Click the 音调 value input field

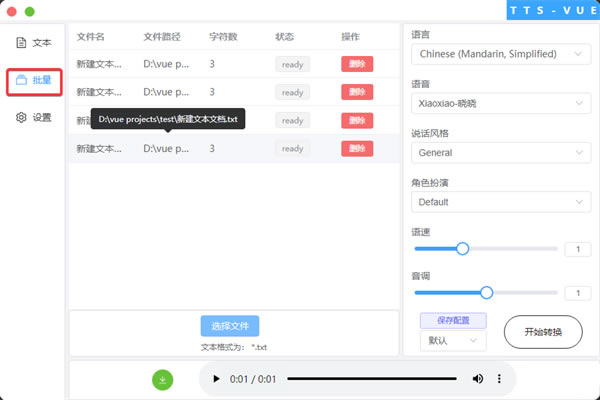coord(578,293)
